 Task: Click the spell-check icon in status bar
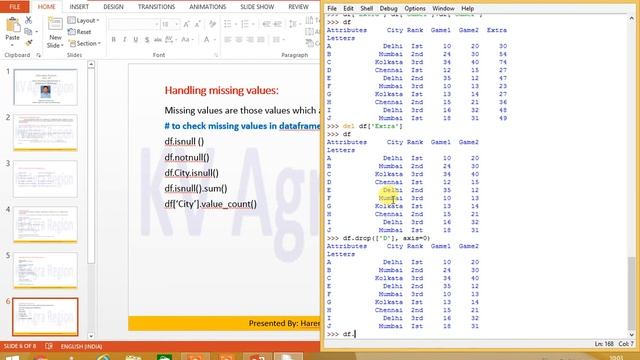[x=49, y=346]
